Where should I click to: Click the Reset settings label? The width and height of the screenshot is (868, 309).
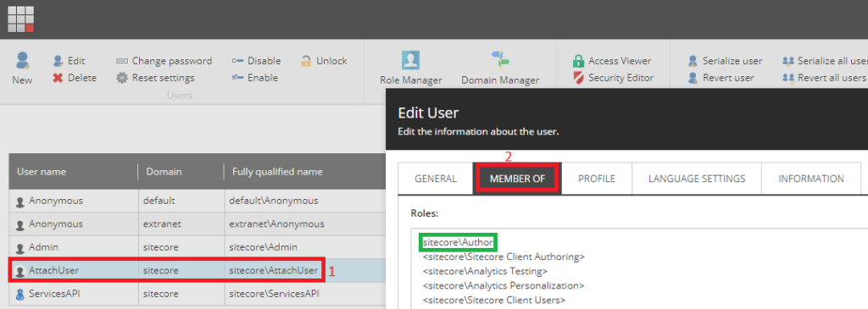coord(164,78)
